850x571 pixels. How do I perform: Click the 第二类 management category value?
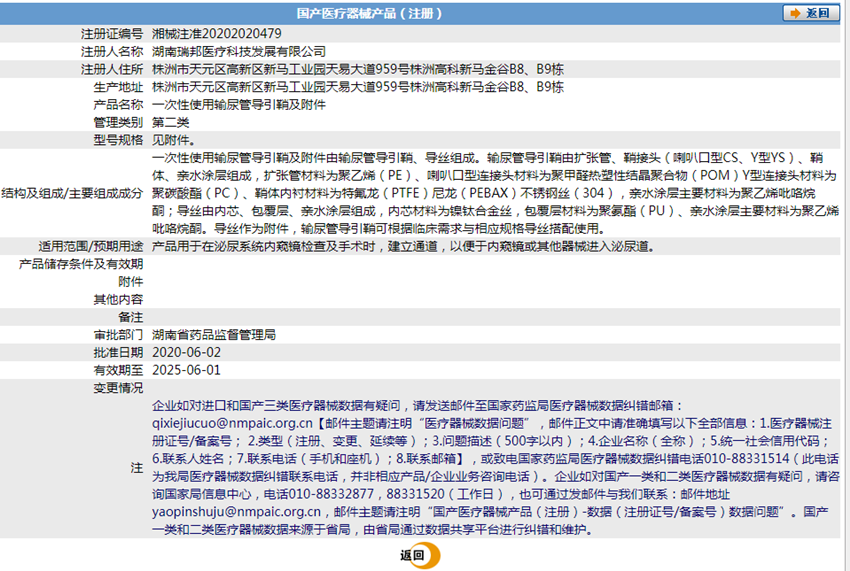(170, 123)
